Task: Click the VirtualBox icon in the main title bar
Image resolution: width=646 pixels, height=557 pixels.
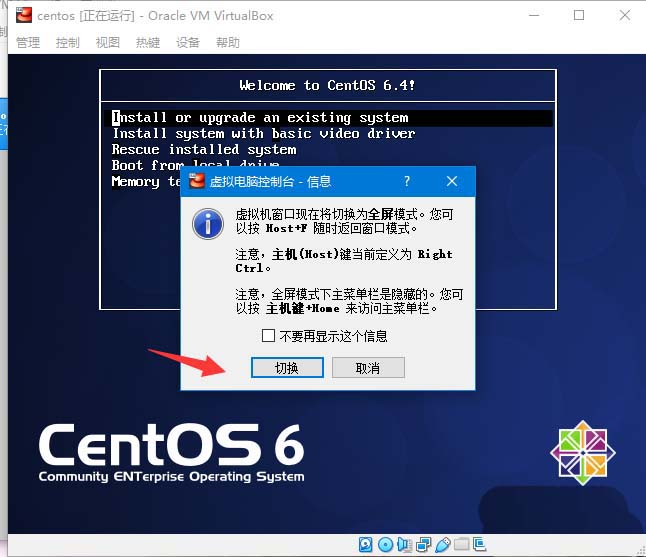Action: click(x=23, y=15)
